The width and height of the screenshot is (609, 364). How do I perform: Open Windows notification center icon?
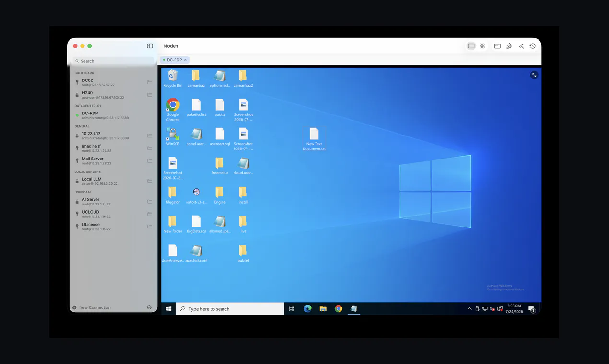(x=531, y=309)
